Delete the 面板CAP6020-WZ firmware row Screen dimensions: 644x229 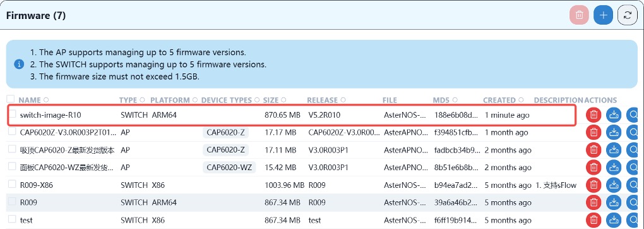click(x=593, y=168)
